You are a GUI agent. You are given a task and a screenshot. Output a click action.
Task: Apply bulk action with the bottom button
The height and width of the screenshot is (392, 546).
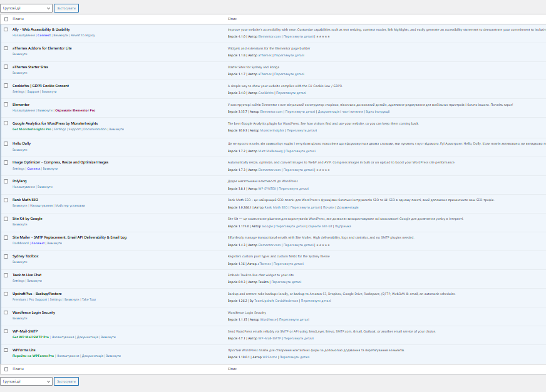point(66,381)
